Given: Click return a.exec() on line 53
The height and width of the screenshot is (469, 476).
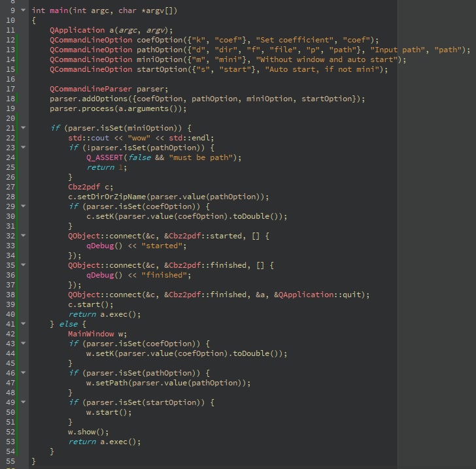Looking at the screenshot, I should (105, 442).
